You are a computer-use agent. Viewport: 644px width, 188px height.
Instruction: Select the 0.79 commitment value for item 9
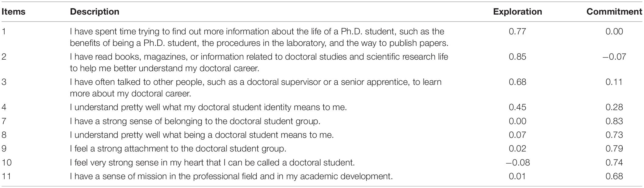point(614,149)
